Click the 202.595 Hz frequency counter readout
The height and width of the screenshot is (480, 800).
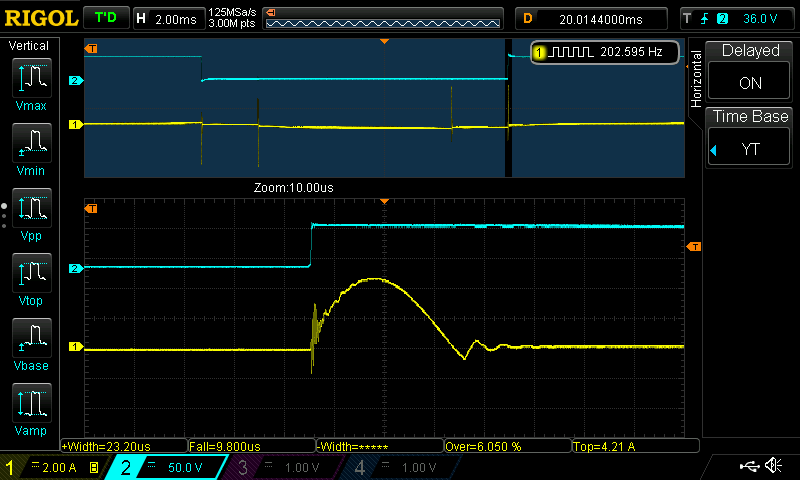coord(605,52)
